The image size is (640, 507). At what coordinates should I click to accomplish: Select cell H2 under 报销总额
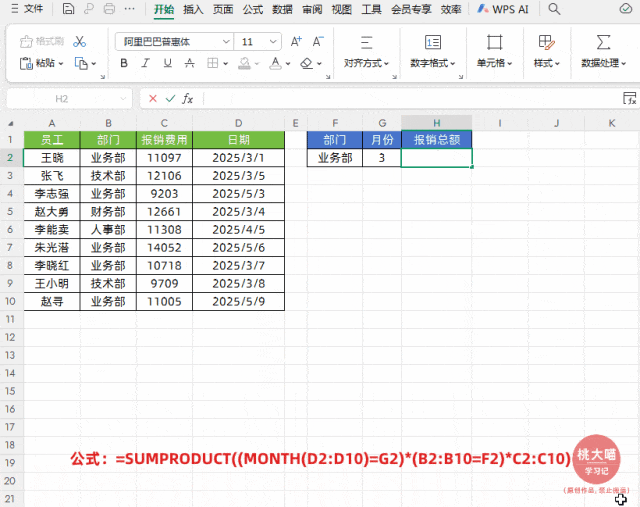pyautogui.click(x=437, y=158)
